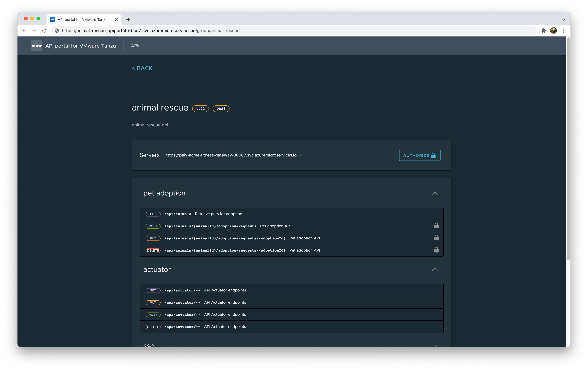Click lock icon on DELETE adoption-requests row
The width and height of the screenshot is (588, 370).
click(436, 250)
